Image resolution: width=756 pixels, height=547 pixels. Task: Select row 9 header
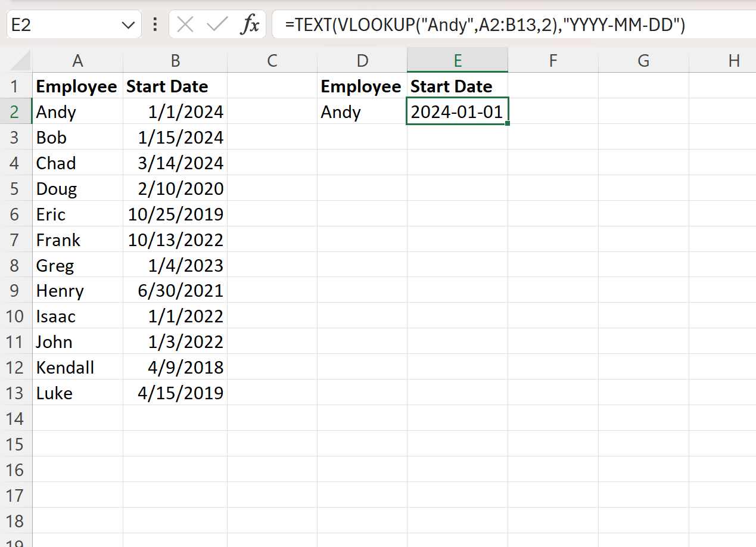pos(16,291)
